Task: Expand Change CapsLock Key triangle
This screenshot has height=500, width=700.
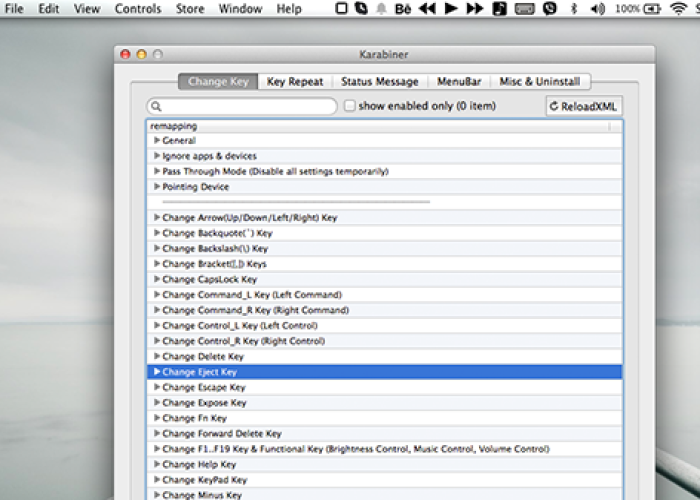Action: tap(157, 279)
